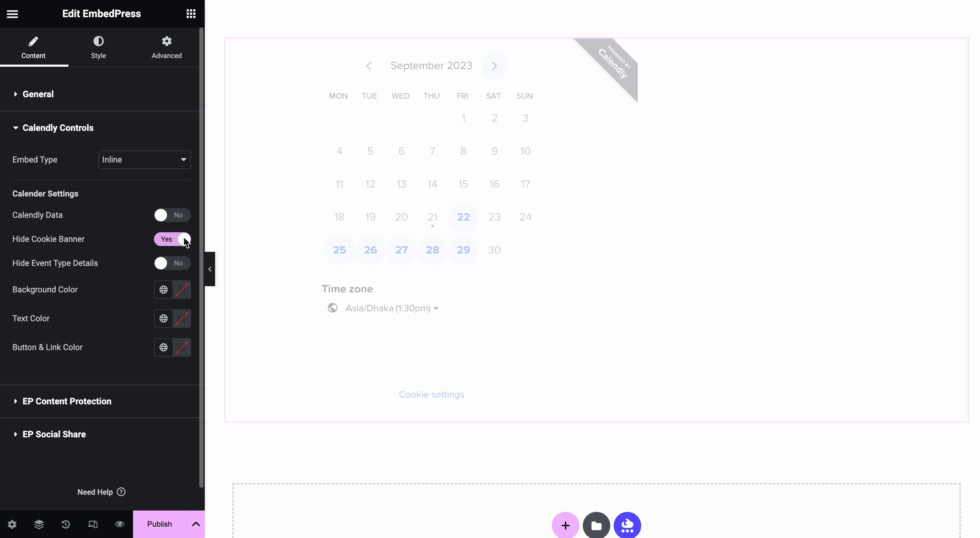
Task: Expand EP Social Share section
Action: click(x=54, y=434)
